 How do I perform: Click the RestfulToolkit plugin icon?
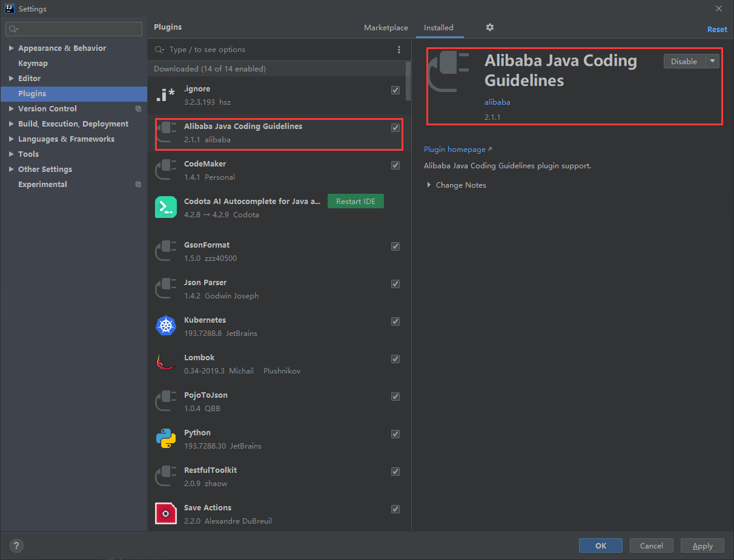click(x=165, y=477)
